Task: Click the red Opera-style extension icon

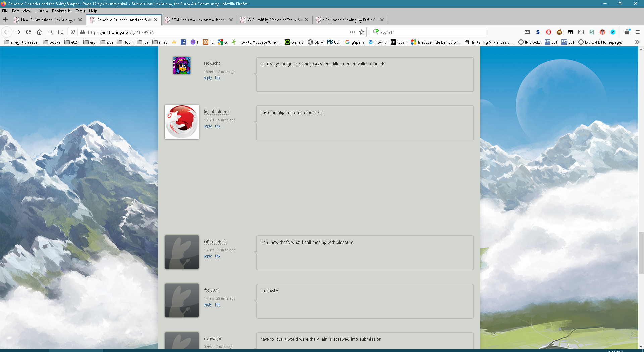Action: click(549, 32)
